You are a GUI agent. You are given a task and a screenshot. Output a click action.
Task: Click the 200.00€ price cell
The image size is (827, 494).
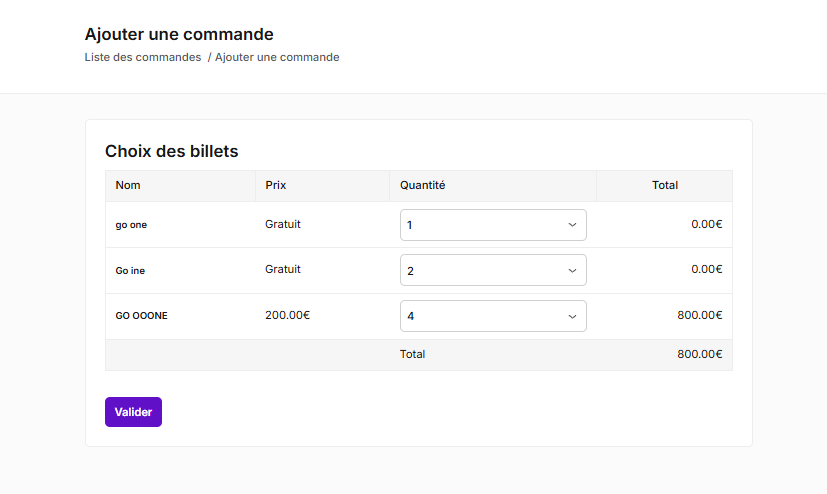tap(287, 315)
